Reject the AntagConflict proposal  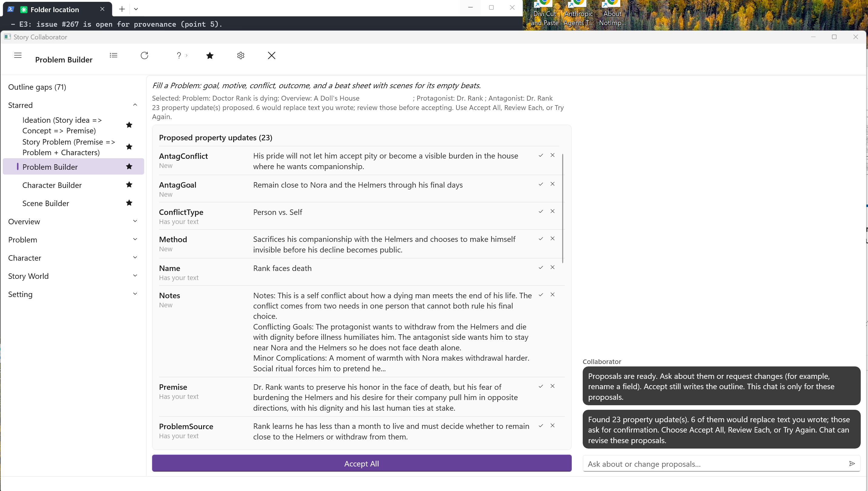coord(553,155)
